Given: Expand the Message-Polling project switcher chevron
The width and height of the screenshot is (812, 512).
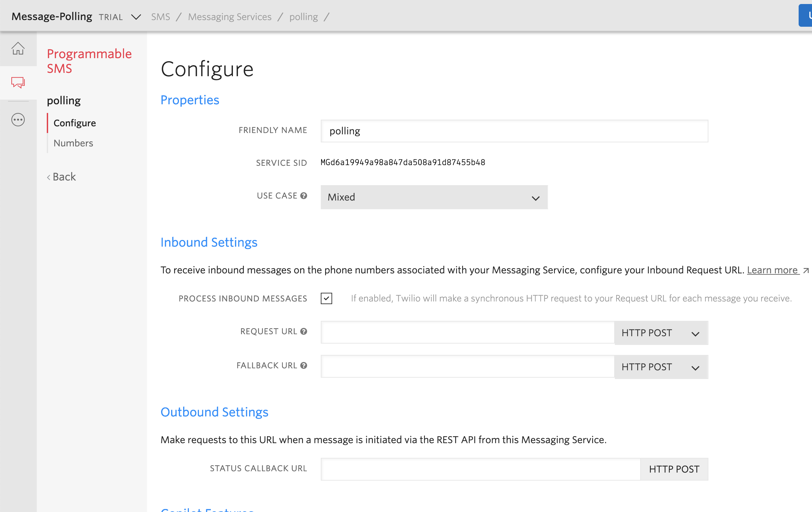Looking at the screenshot, I should (x=136, y=17).
